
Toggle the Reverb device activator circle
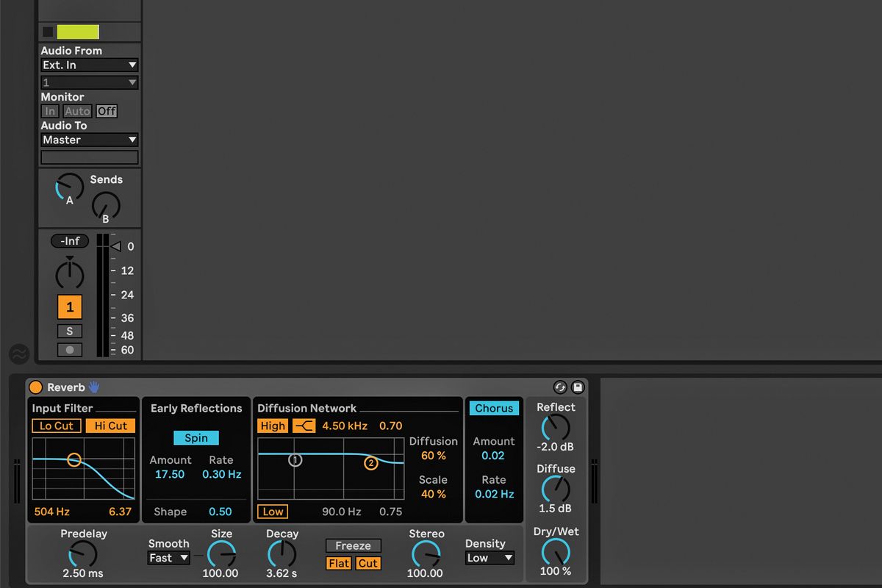tap(35, 386)
